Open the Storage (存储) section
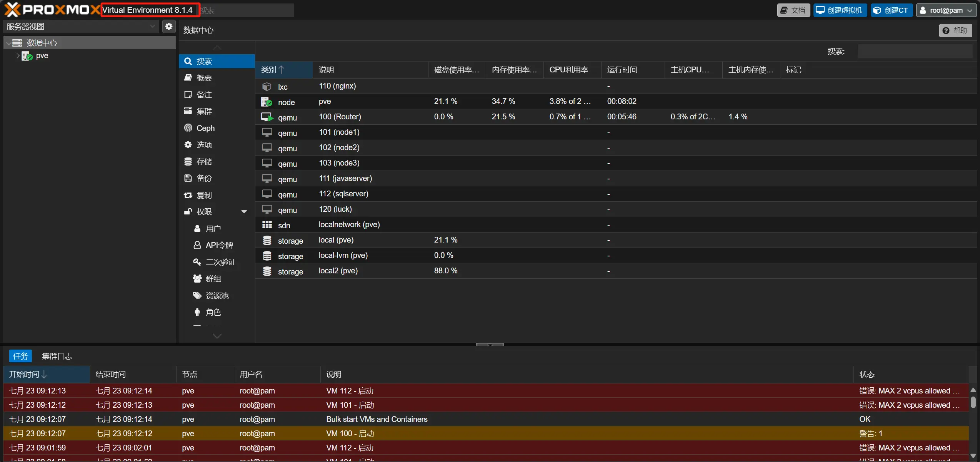 (204, 162)
